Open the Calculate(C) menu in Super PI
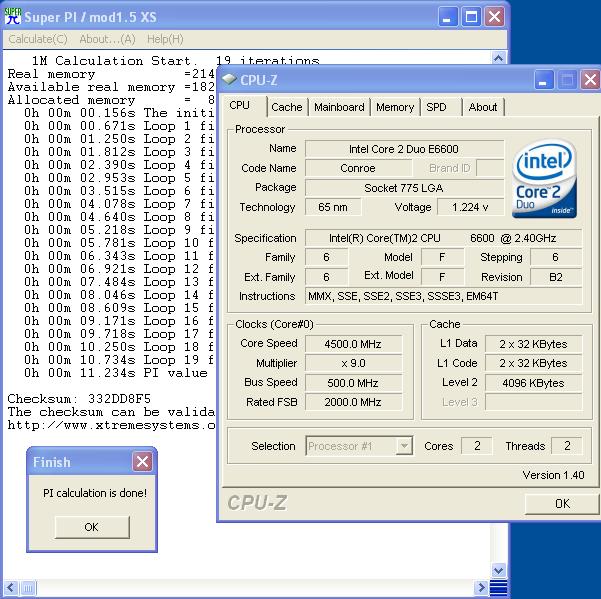This screenshot has height=599, width=601. [x=38, y=39]
